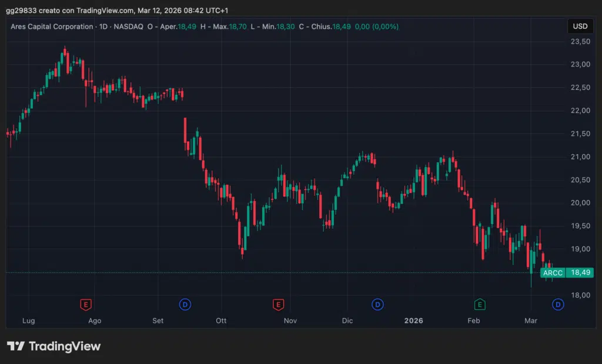Select the Ott month label on time axis
Viewport: 602px width, 364px height.
(x=221, y=320)
